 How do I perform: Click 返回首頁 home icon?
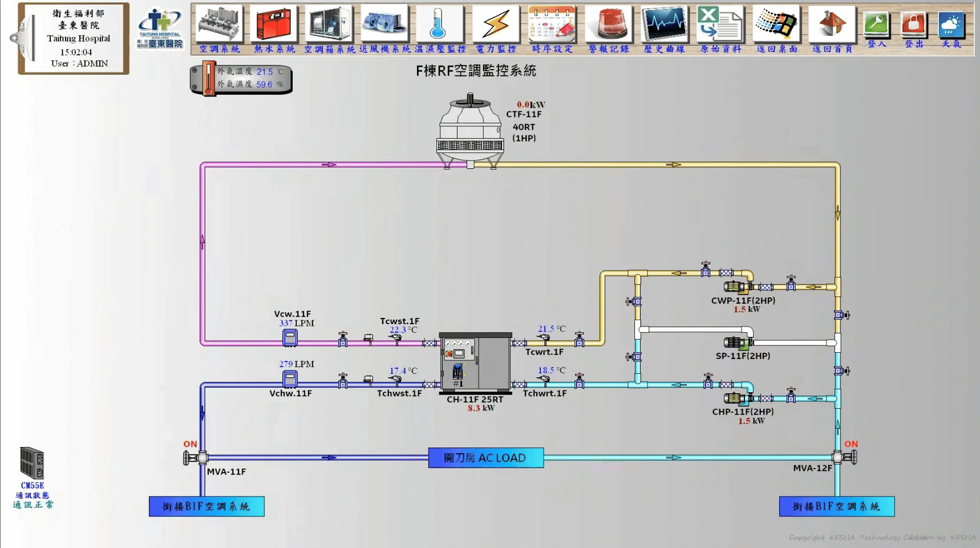pos(832,24)
